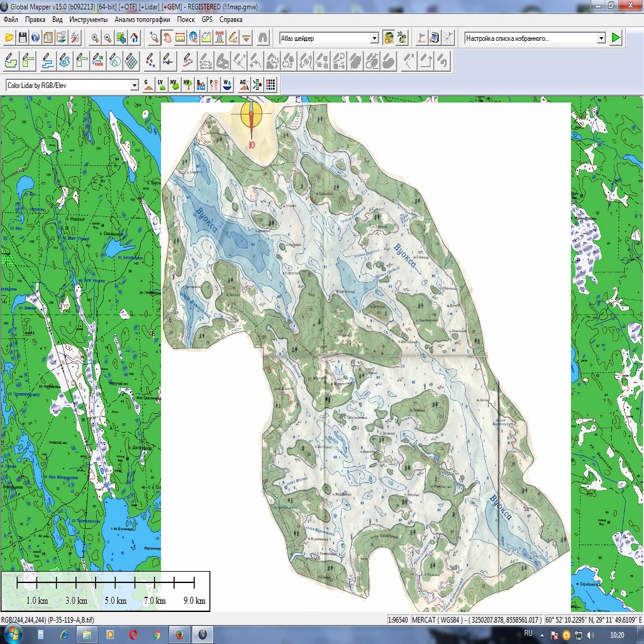Choose the Create Area Feature digitizer icon
This screenshot has height=644, width=644.
point(10,62)
